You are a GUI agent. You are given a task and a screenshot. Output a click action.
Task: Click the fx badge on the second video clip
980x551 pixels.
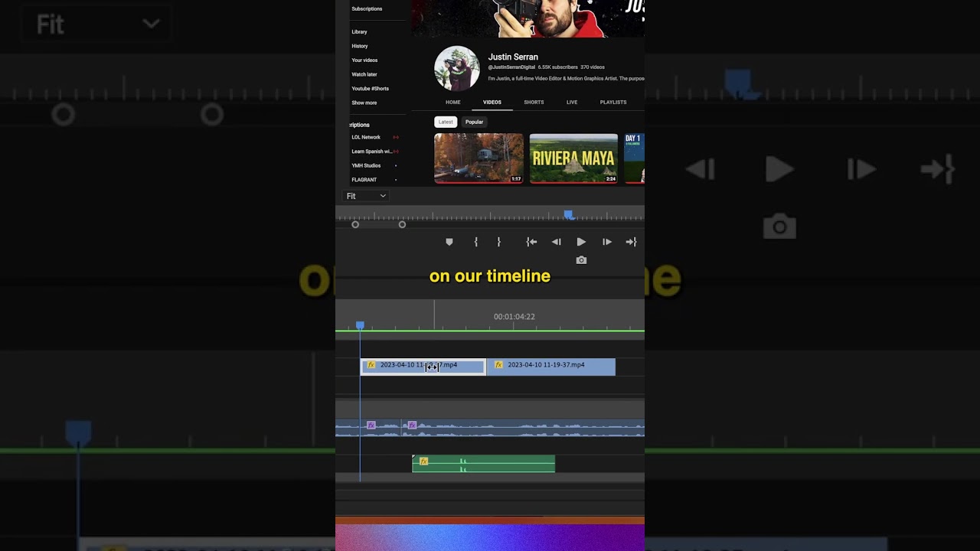(x=498, y=365)
